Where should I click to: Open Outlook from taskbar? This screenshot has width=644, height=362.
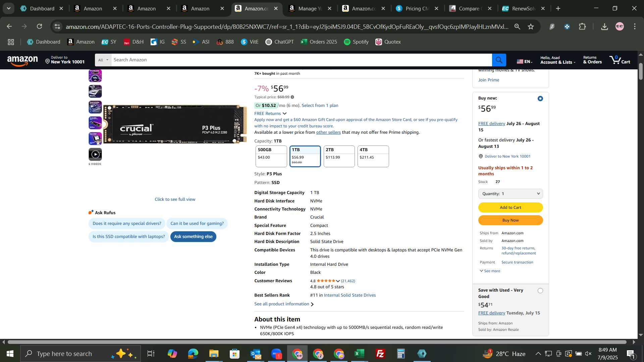point(255,354)
